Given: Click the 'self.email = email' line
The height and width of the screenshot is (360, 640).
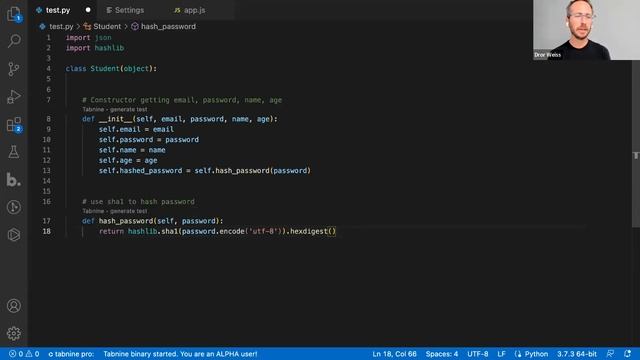Looking at the screenshot, I should pyautogui.click(x=136, y=129).
